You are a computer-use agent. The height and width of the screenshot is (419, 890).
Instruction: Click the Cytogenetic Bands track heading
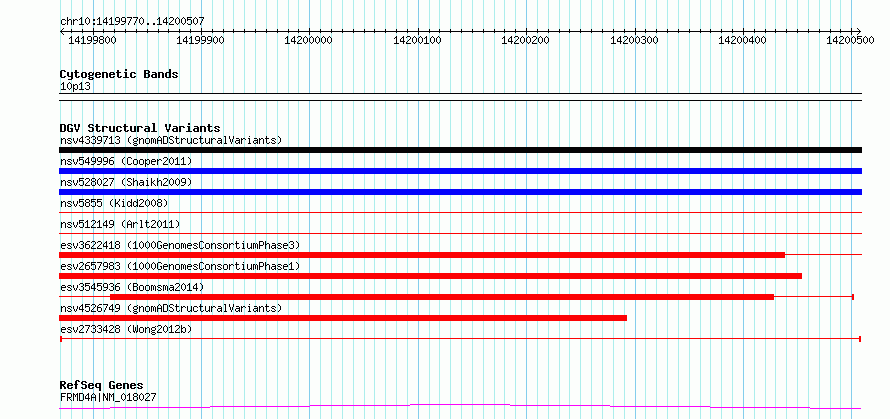[x=119, y=74]
